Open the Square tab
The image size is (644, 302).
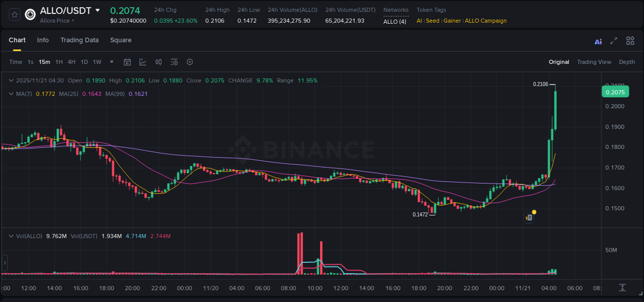coord(121,40)
